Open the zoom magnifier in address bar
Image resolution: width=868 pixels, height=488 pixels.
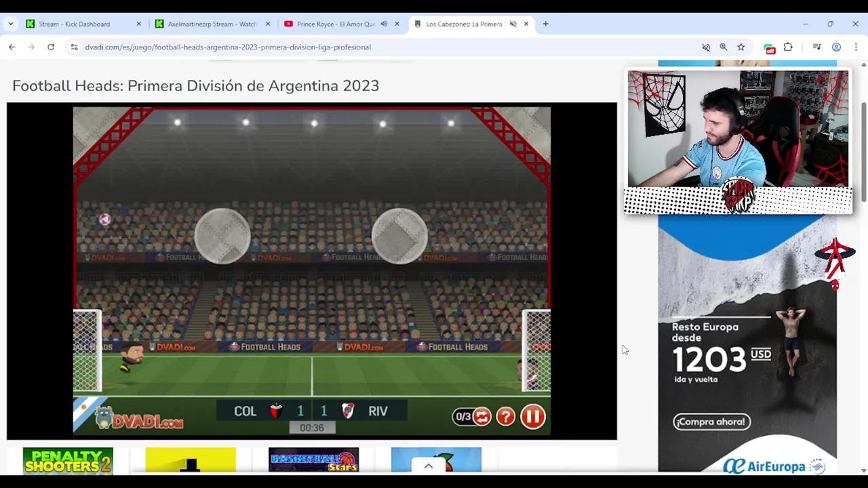(x=724, y=47)
